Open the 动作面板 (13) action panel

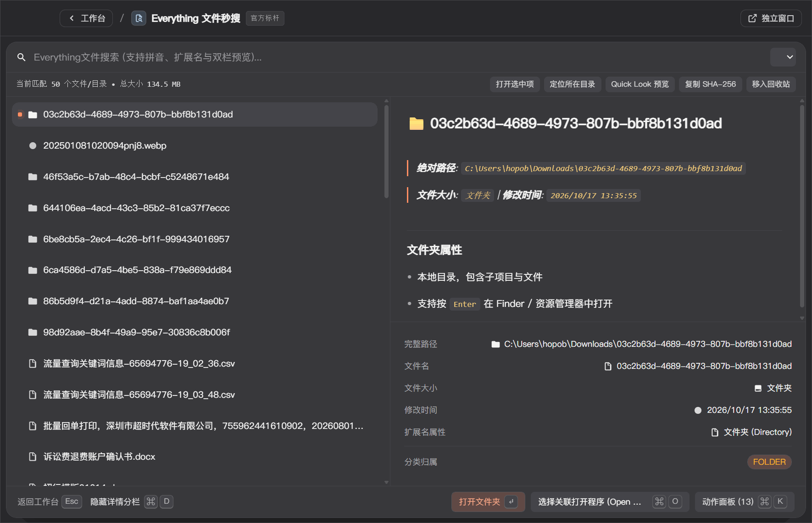745,502
